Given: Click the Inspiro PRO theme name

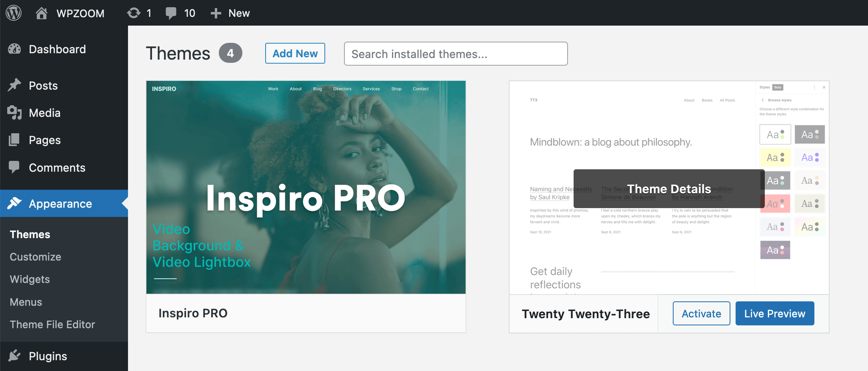Looking at the screenshot, I should (193, 313).
